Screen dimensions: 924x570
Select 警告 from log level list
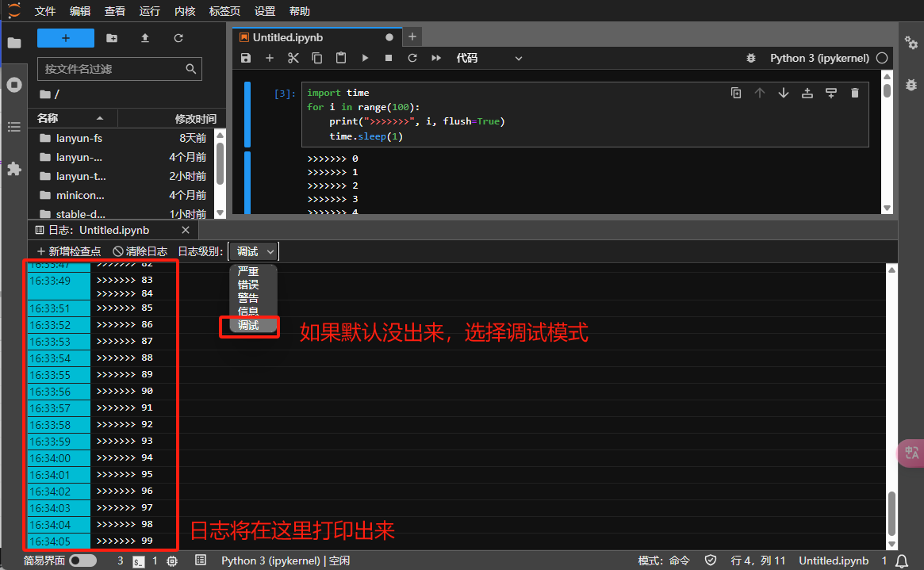(x=248, y=298)
